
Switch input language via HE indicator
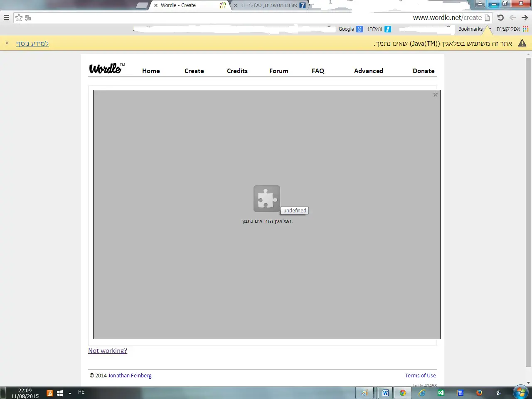(81, 392)
